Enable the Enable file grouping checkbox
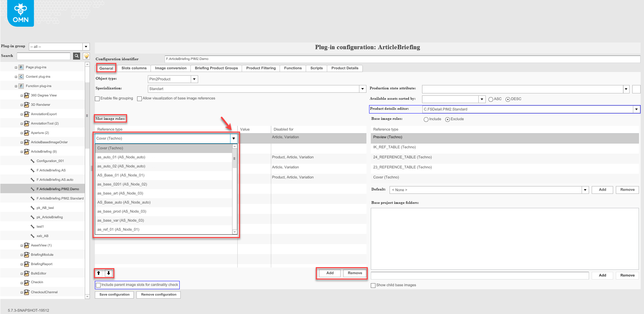The width and height of the screenshot is (644, 314). point(97,98)
